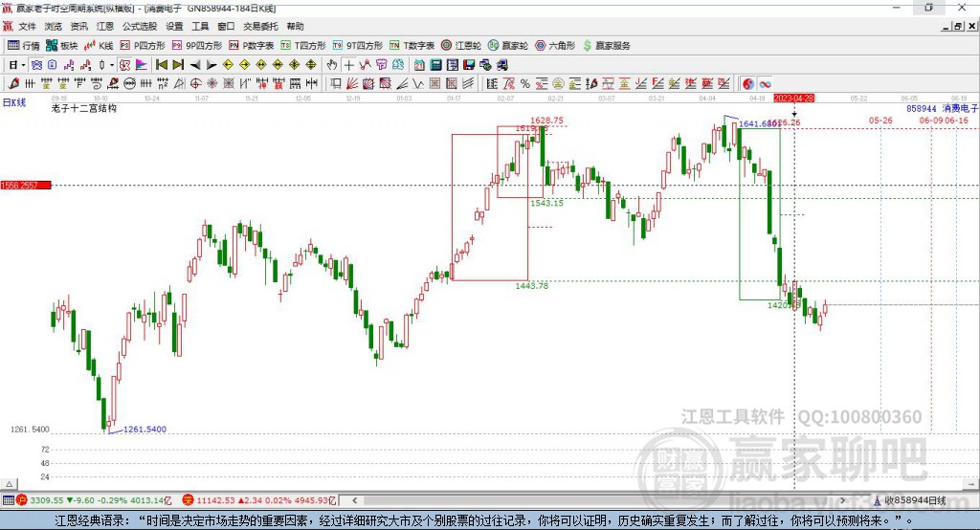
Task: Open the 设置 menu
Action: click(x=174, y=26)
